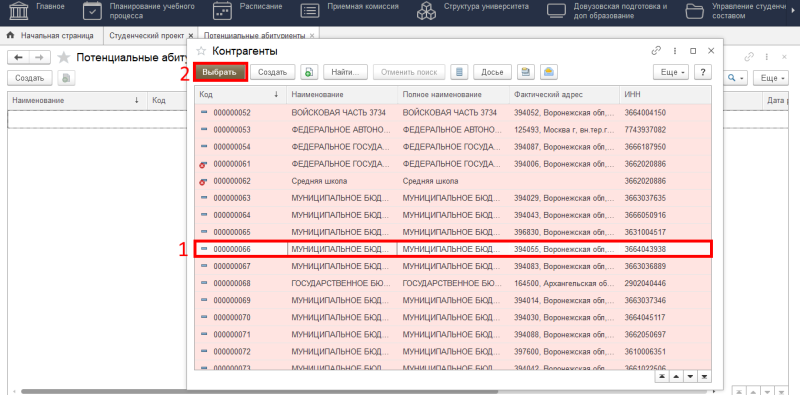
Task: Open help with the question mark button
Action: [x=703, y=72]
